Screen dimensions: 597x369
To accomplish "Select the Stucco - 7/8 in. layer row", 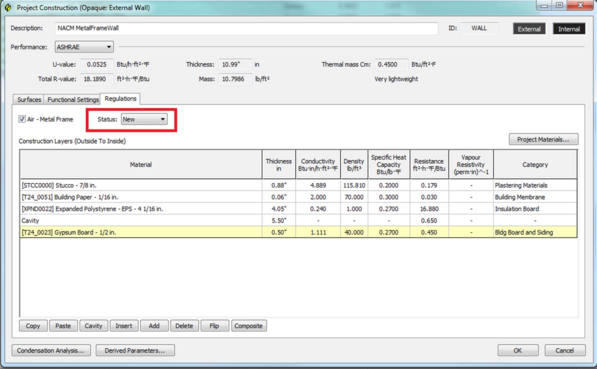I will pyautogui.click(x=298, y=185).
